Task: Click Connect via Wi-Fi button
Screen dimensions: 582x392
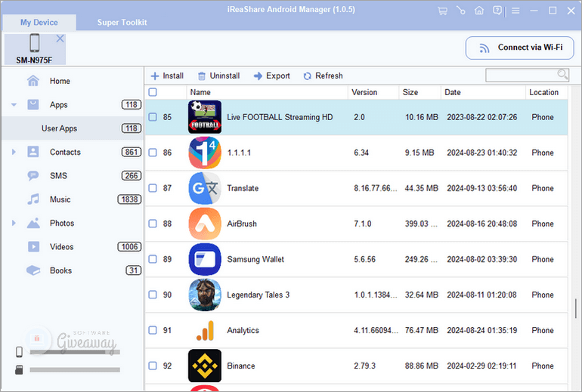Action: [x=520, y=48]
